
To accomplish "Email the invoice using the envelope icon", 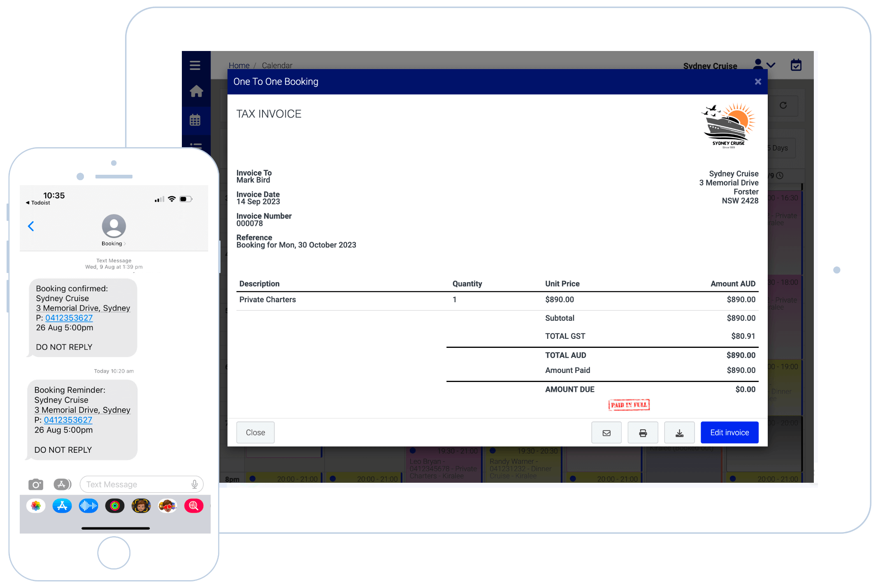I will (606, 432).
